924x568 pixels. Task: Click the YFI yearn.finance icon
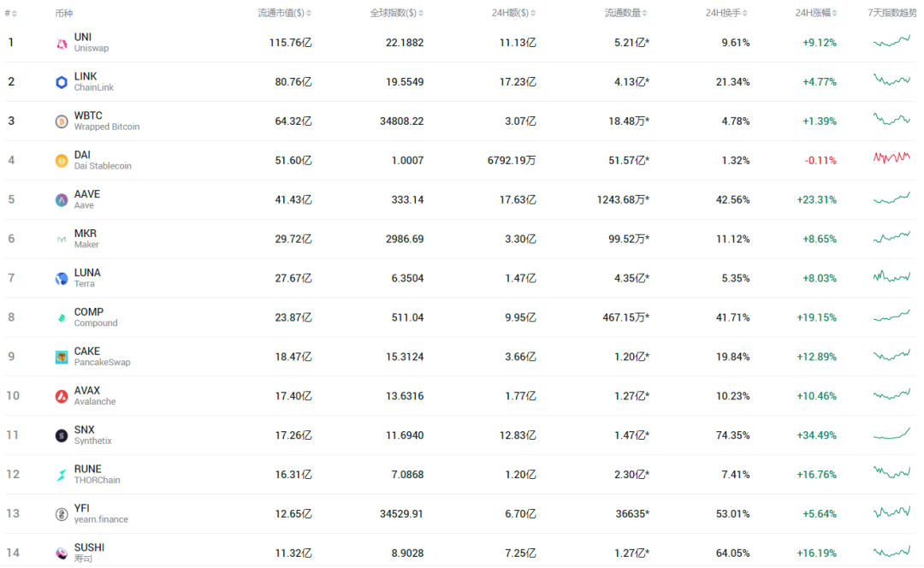click(x=62, y=514)
